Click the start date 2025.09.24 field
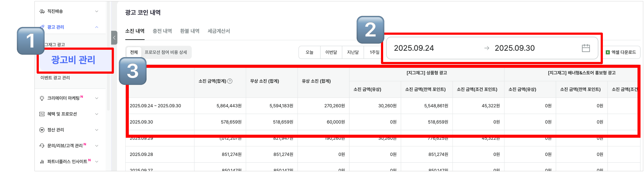This screenshot has height=172, width=644. [x=414, y=48]
